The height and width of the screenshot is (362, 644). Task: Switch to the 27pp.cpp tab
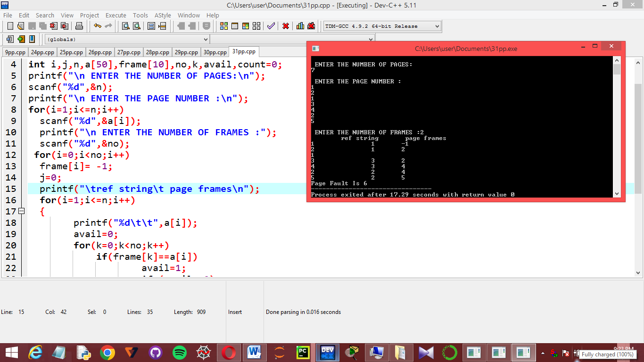(x=129, y=52)
